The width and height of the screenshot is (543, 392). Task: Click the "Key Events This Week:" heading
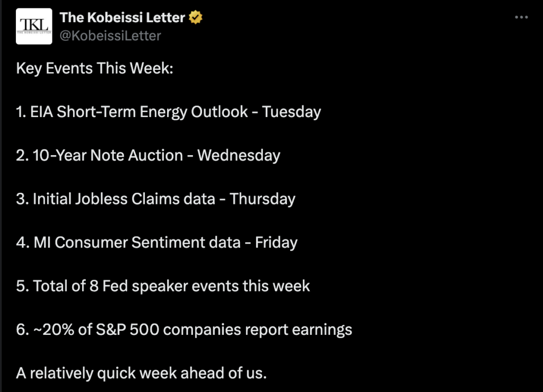pyautogui.click(x=95, y=68)
